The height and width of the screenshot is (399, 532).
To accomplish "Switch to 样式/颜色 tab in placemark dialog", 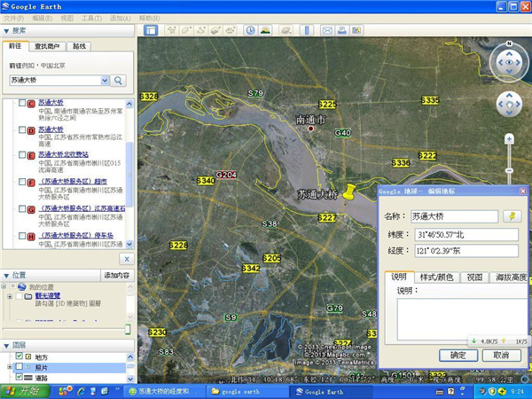I will pyautogui.click(x=436, y=278).
